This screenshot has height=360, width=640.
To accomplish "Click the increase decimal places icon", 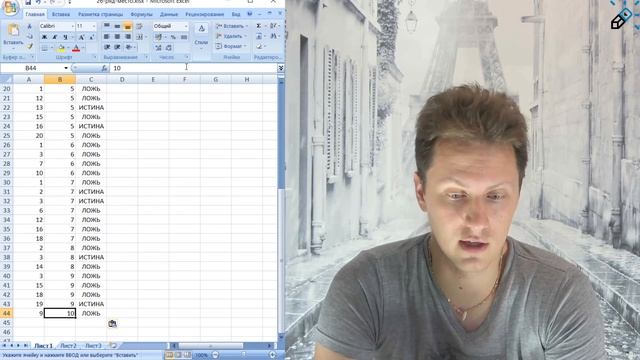I will pyautogui.click(x=158, y=48).
